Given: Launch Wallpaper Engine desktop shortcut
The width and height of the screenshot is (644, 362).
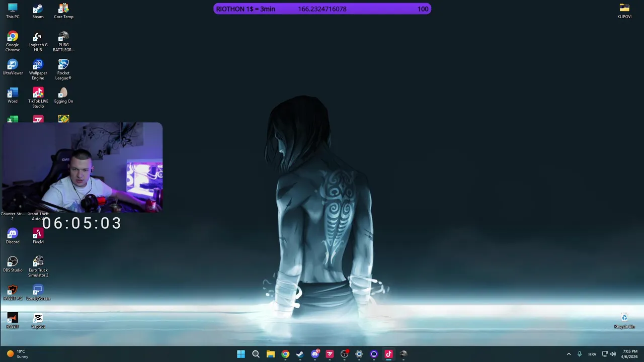Looking at the screenshot, I should pyautogui.click(x=38, y=69).
